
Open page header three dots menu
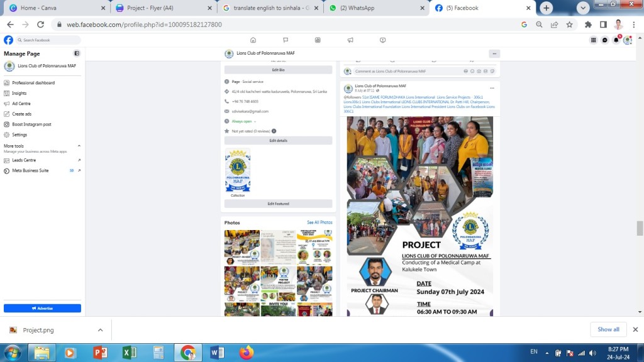[x=494, y=54]
